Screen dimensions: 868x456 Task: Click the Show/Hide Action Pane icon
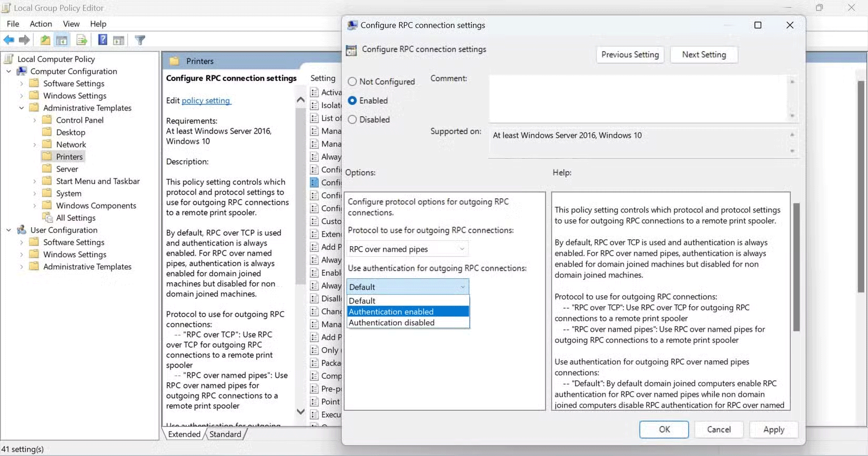click(x=119, y=40)
